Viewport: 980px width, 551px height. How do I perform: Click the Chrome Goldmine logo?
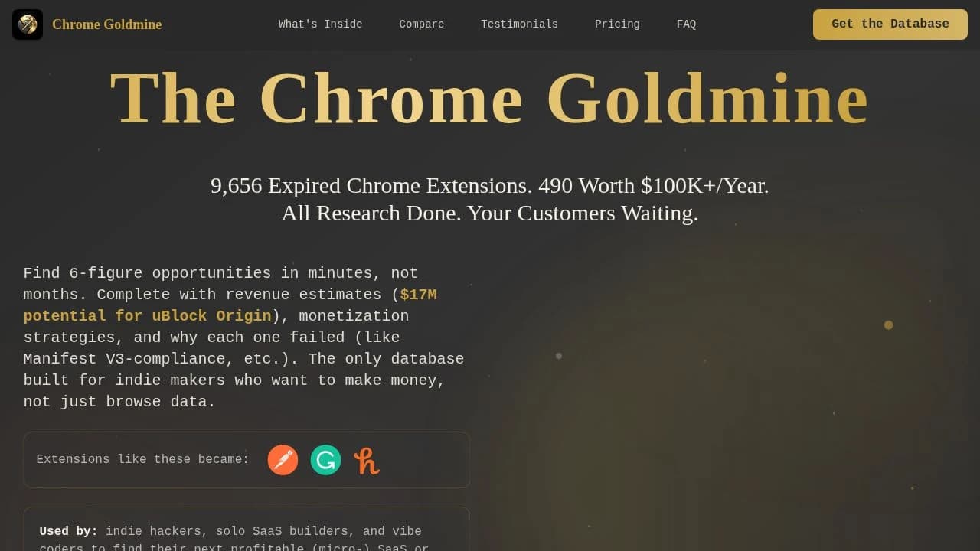(x=28, y=24)
